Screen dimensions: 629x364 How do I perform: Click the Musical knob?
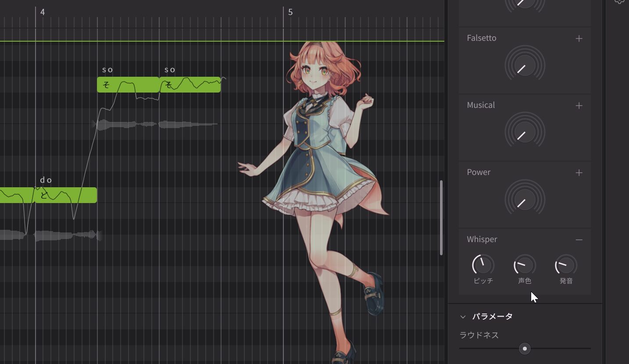click(525, 132)
